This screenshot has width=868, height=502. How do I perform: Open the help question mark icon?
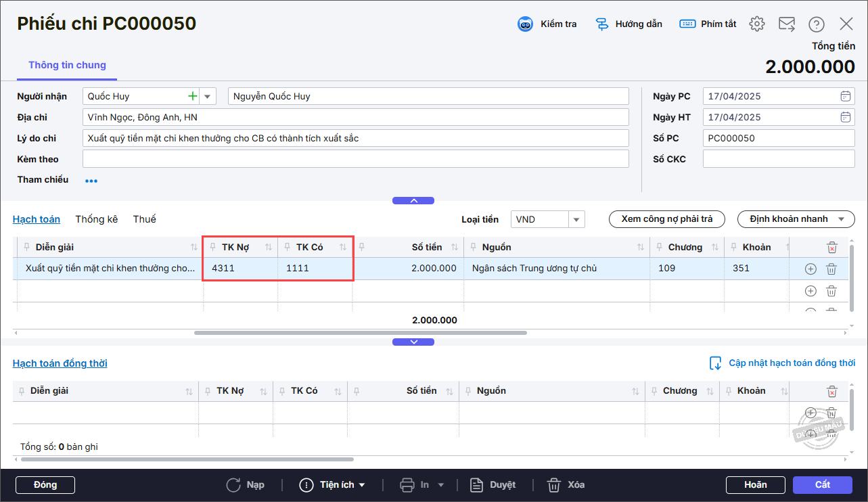(x=817, y=24)
